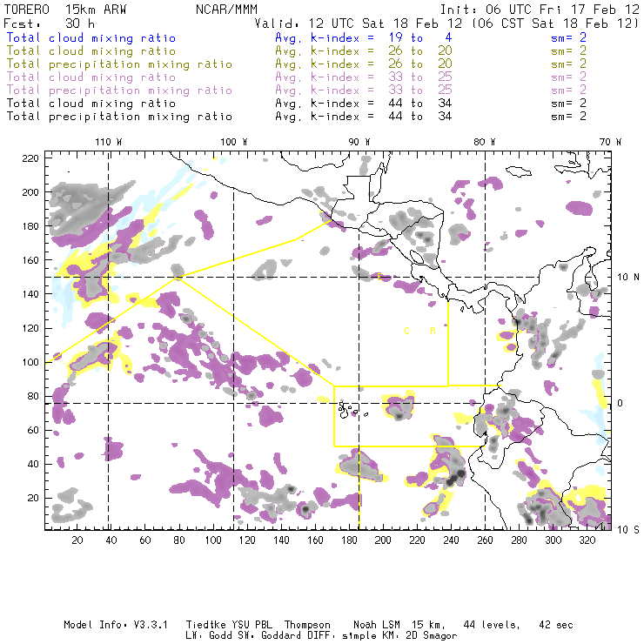
Task: Click the "Noah LSM" text
Action: (376, 625)
